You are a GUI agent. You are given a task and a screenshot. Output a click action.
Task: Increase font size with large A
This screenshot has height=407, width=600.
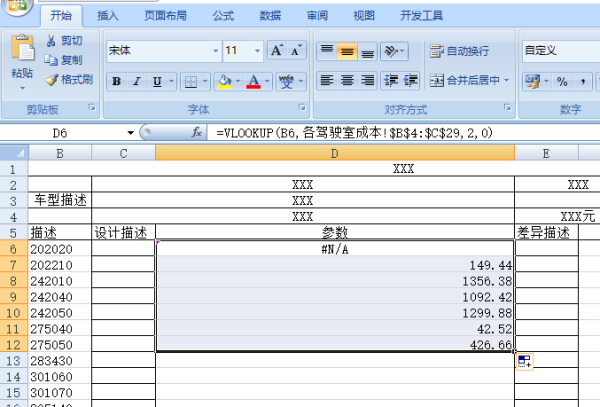(x=277, y=50)
